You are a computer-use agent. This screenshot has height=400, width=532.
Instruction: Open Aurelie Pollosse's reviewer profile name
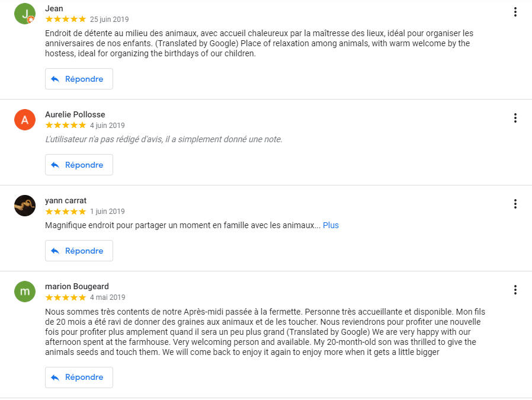(75, 115)
